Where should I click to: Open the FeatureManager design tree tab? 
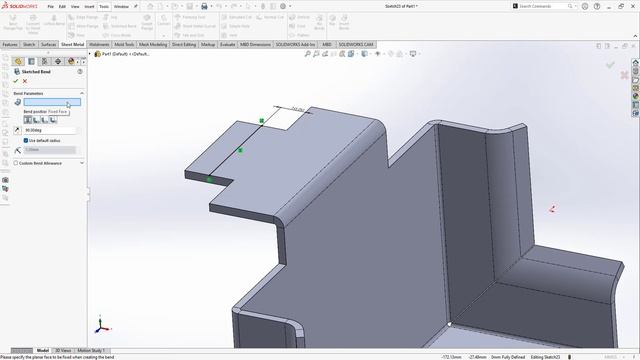click(18, 61)
